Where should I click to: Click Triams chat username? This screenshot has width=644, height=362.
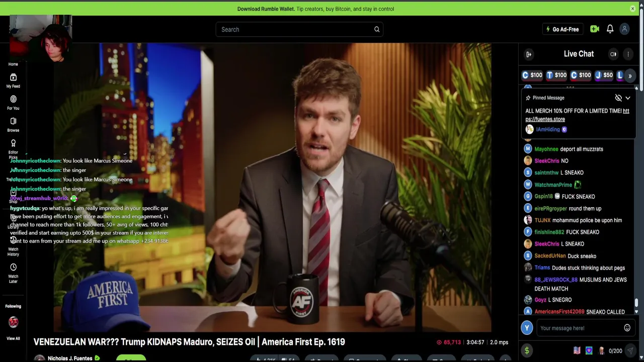click(x=542, y=268)
